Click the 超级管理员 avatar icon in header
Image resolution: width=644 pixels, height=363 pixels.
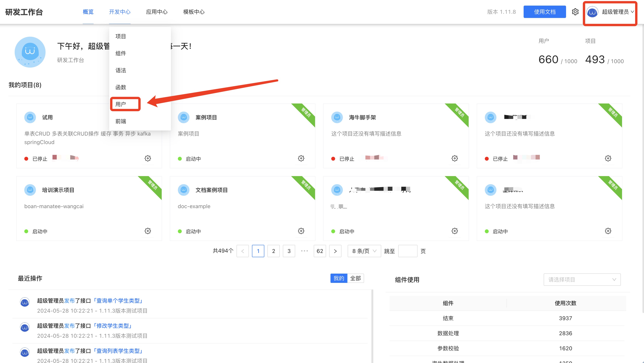point(592,12)
